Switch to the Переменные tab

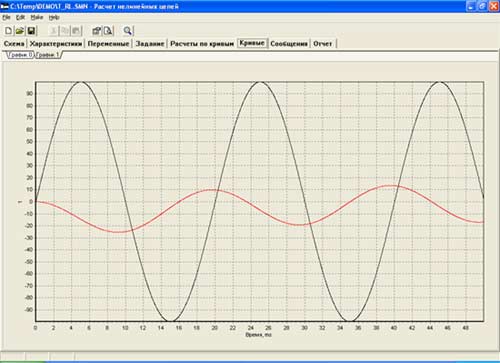108,44
